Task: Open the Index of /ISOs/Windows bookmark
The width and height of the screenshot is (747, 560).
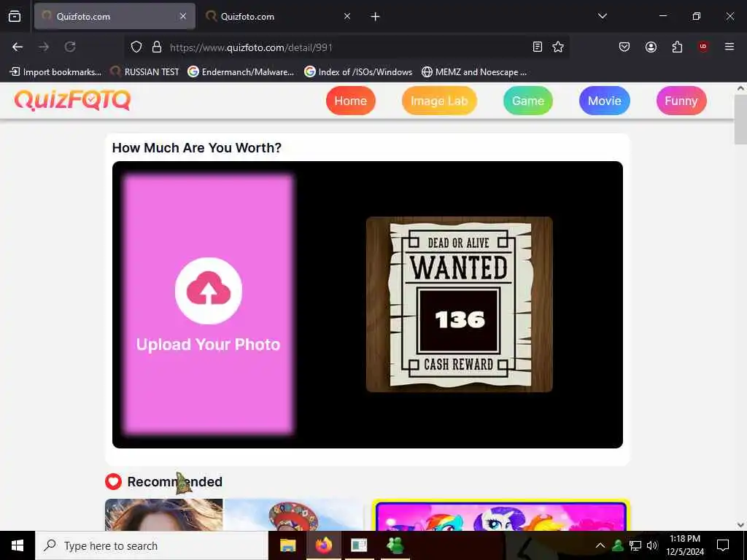Action: click(x=358, y=72)
